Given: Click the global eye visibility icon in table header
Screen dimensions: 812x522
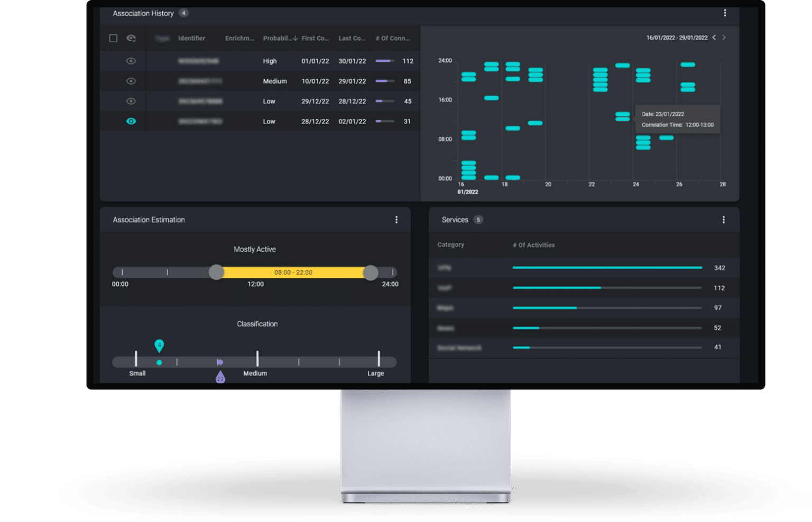Looking at the screenshot, I should [x=130, y=38].
